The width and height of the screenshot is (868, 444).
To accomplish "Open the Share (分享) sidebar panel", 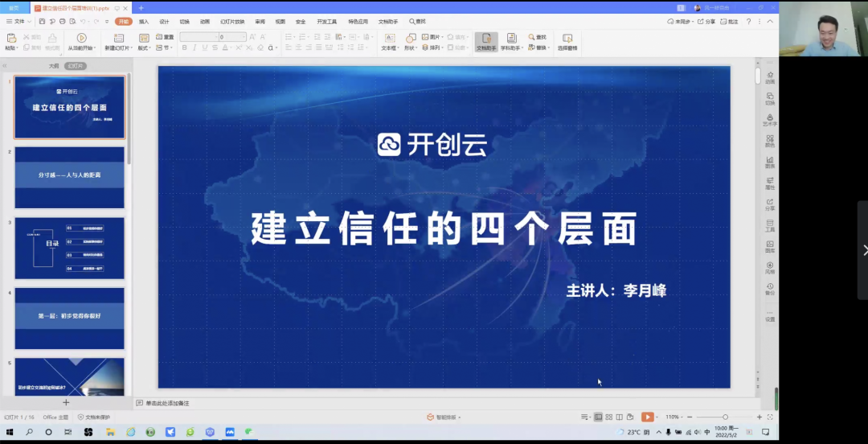I will coord(769,204).
